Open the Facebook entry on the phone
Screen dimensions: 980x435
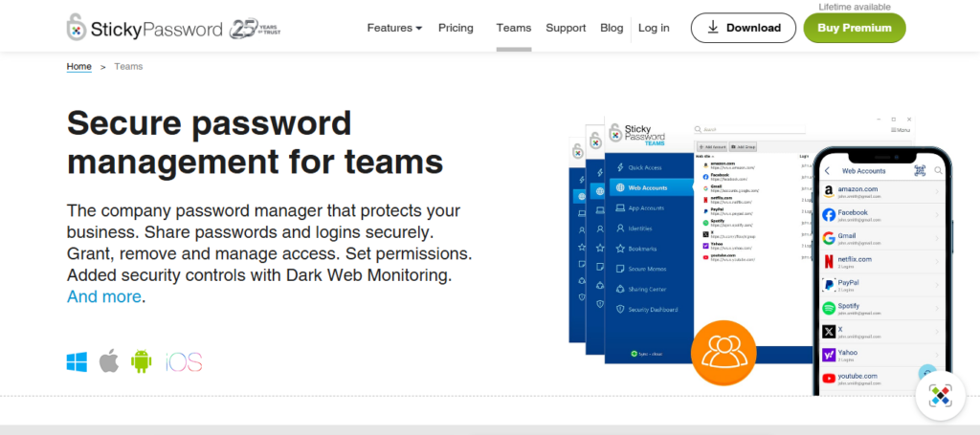[x=881, y=215]
